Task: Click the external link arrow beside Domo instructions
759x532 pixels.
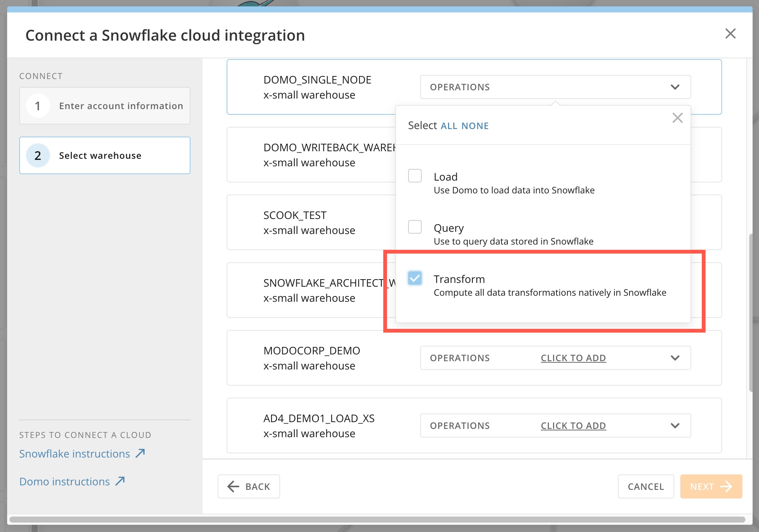Action: 120,481
